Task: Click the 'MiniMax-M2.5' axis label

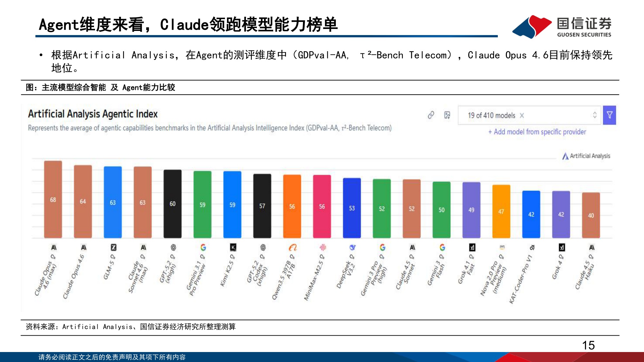Action: point(314,278)
